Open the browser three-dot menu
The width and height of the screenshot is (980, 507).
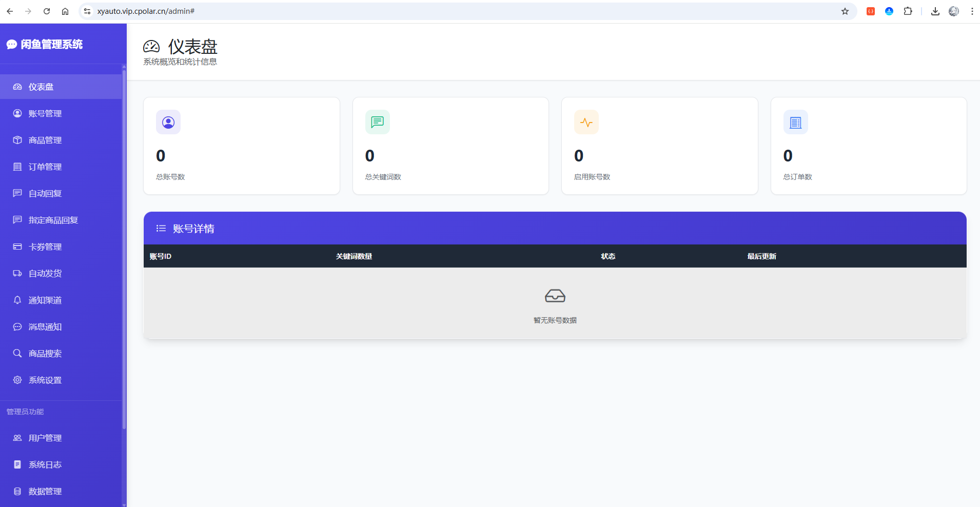972,11
